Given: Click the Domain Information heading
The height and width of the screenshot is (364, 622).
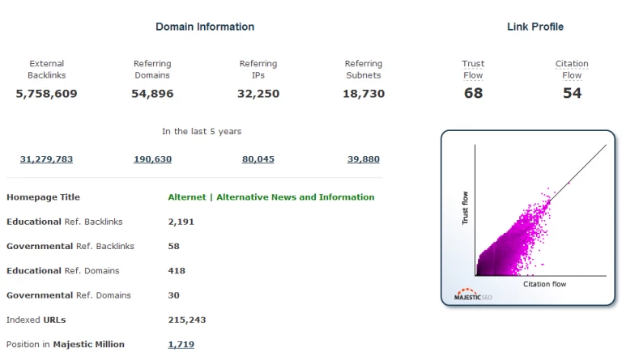Looking at the screenshot, I should click(x=205, y=27).
